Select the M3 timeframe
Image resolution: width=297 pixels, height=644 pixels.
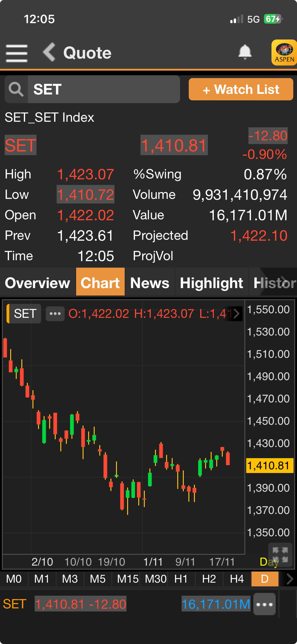pos(70,579)
